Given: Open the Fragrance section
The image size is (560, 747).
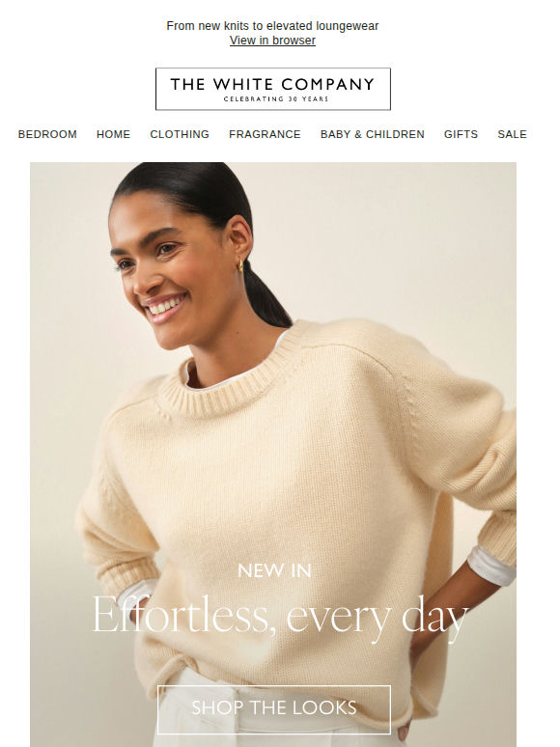Looking at the screenshot, I should [265, 134].
